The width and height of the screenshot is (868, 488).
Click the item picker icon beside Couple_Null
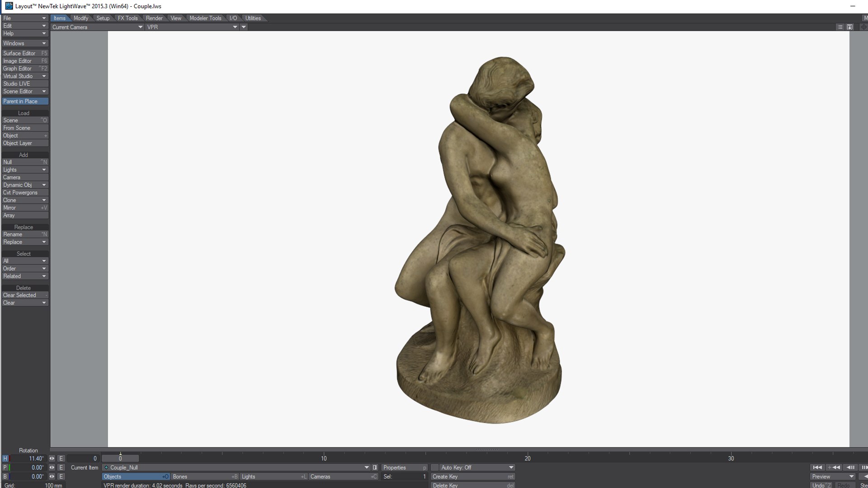coord(375,467)
